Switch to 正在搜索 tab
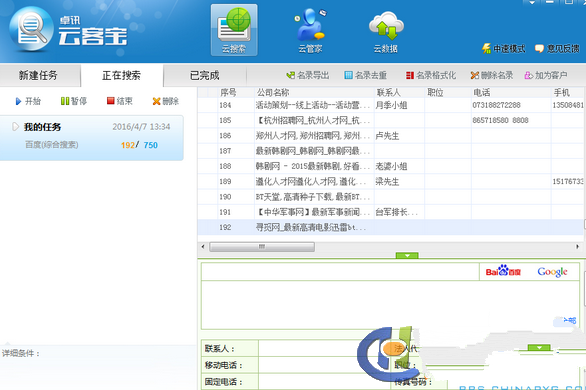This screenshot has height=390, width=586. (121, 75)
